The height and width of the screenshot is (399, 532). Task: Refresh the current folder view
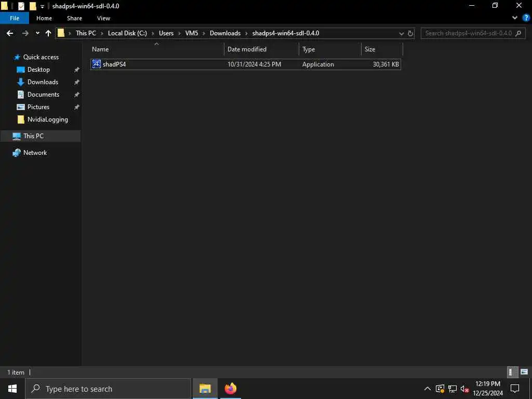click(410, 33)
